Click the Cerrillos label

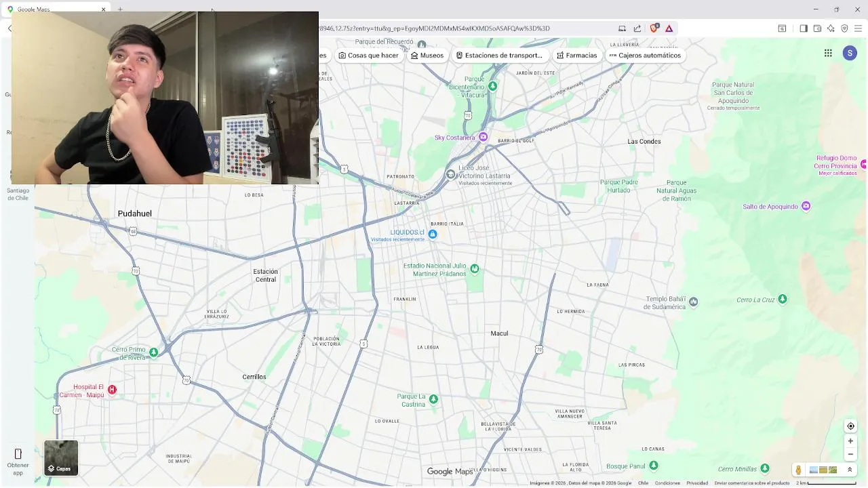tap(254, 377)
